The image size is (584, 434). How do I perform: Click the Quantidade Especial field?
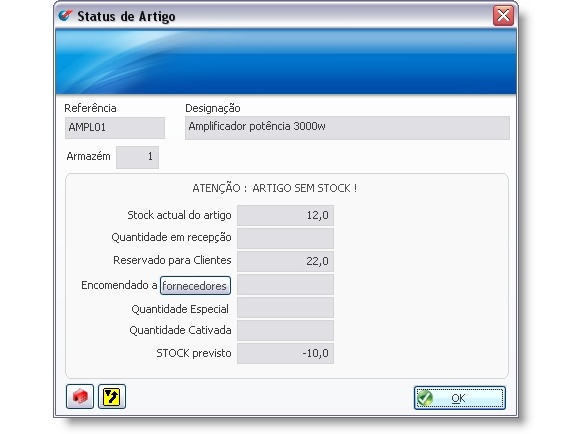285,308
